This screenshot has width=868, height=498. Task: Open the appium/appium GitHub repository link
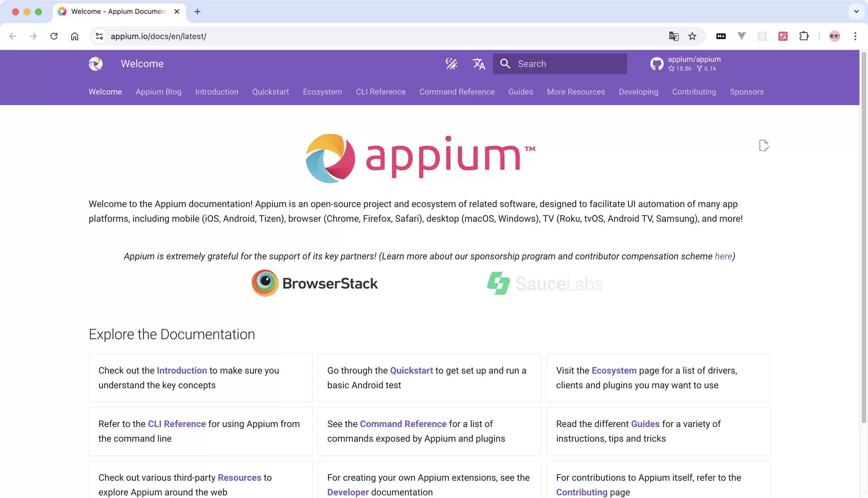click(686, 64)
